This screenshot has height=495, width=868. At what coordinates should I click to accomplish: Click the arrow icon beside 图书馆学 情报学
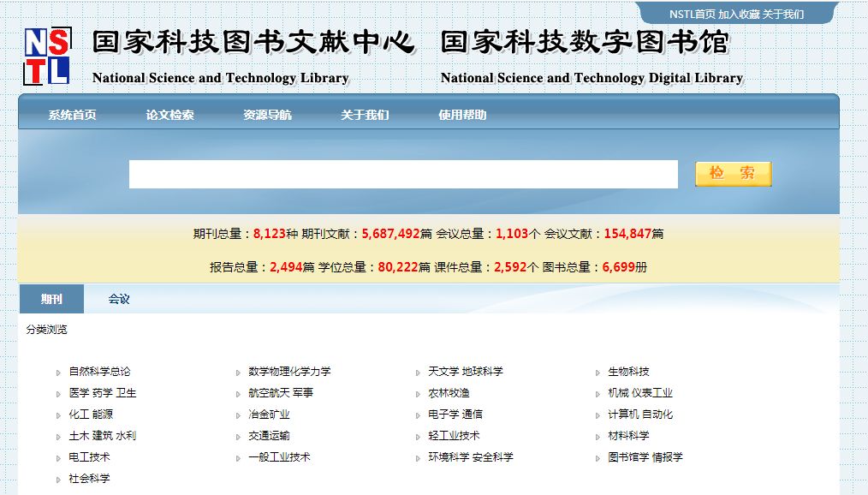tap(597, 458)
